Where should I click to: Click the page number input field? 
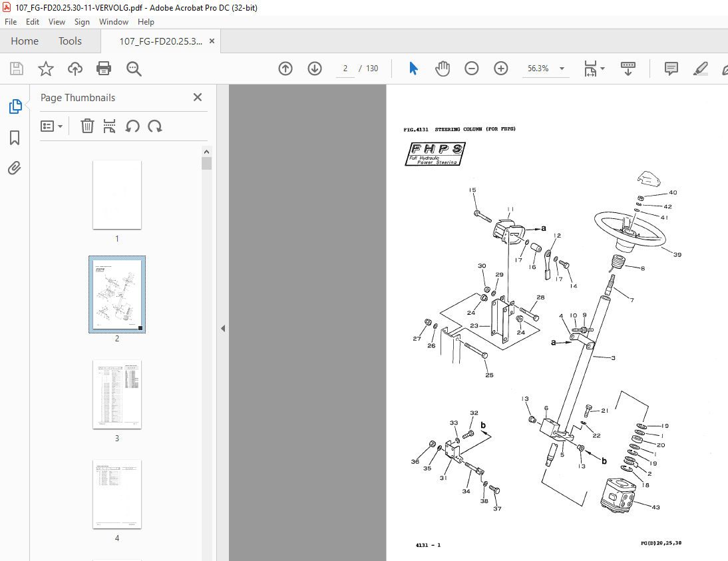345,69
